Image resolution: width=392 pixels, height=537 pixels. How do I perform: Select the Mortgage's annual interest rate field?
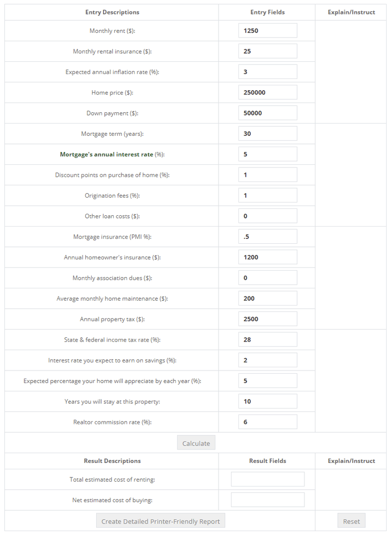pos(267,154)
